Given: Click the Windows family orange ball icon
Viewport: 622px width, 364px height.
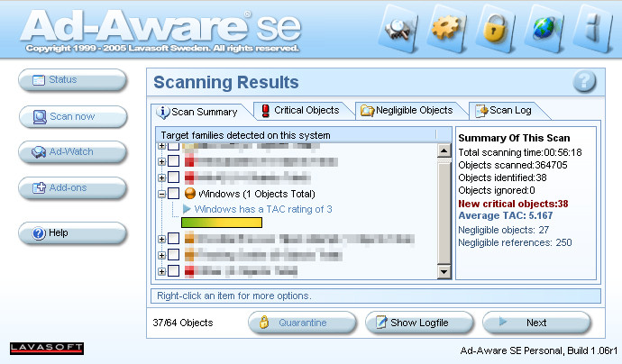Looking at the screenshot, I should pyautogui.click(x=190, y=194).
